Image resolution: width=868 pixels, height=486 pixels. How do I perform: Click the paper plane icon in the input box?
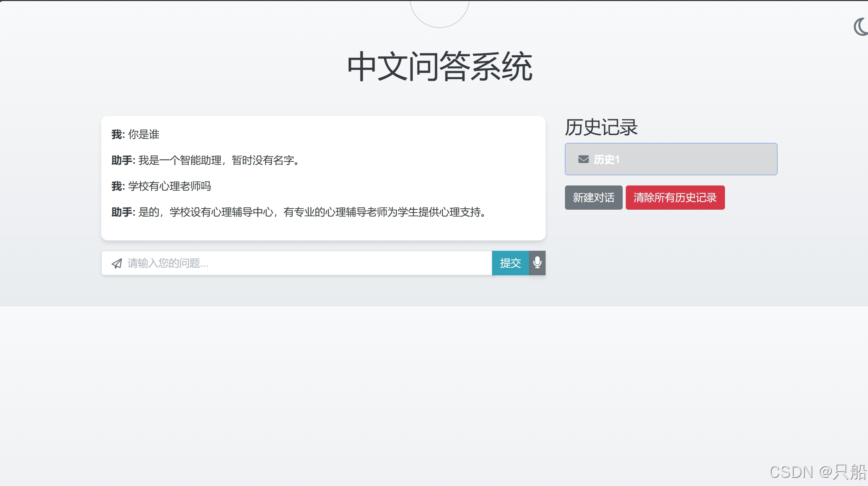click(x=117, y=264)
